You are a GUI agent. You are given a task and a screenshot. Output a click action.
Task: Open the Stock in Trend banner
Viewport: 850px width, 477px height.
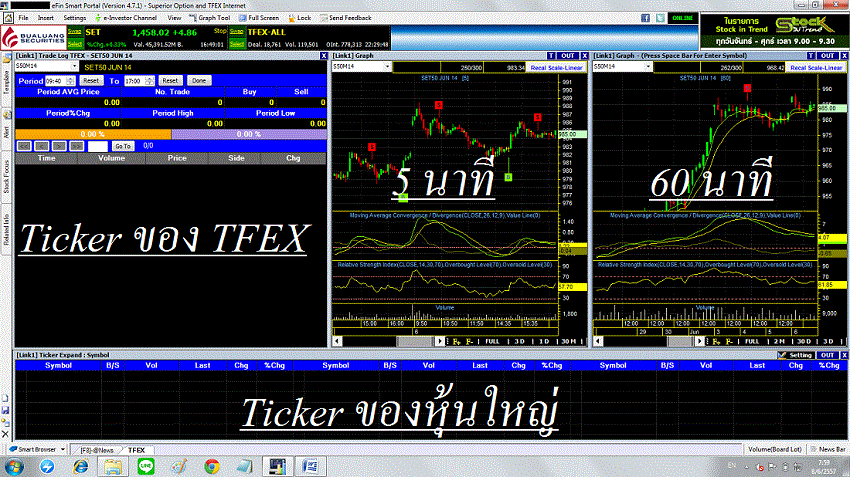point(774,31)
